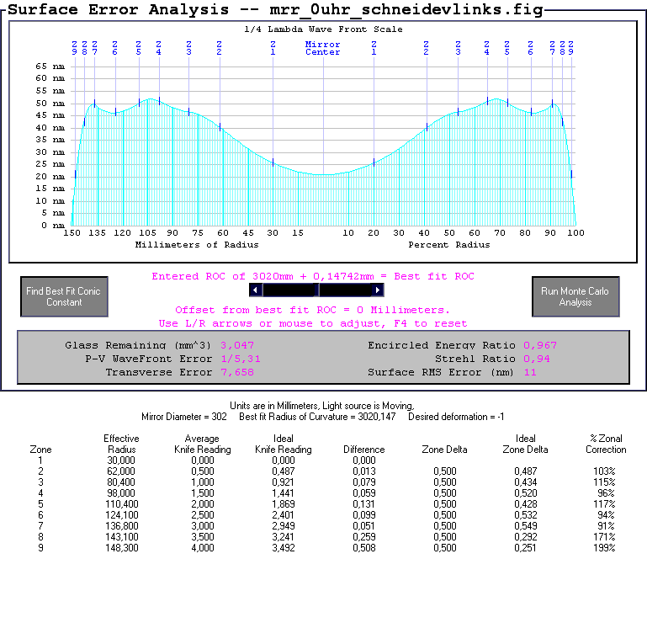Click zone 7 ideal zone delta 0,549
647x644 pixels.
point(525,526)
